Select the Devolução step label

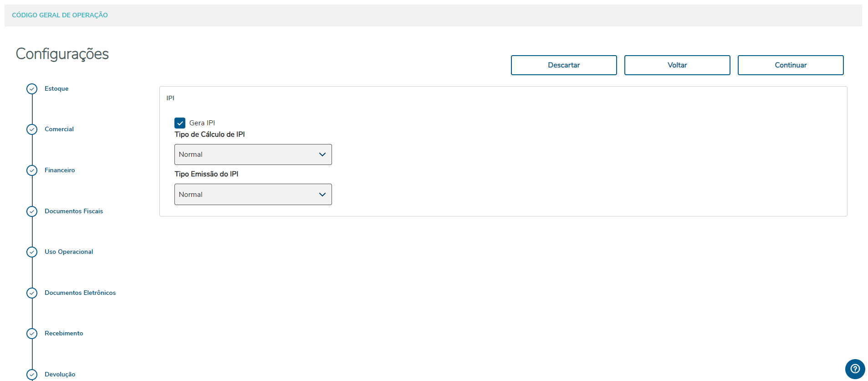[60, 375]
